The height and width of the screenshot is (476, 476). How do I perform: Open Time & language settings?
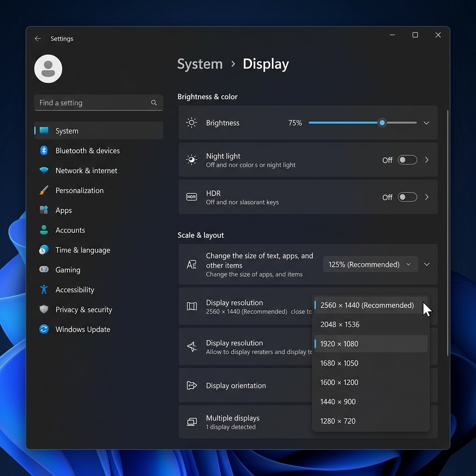pyautogui.click(x=99, y=250)
